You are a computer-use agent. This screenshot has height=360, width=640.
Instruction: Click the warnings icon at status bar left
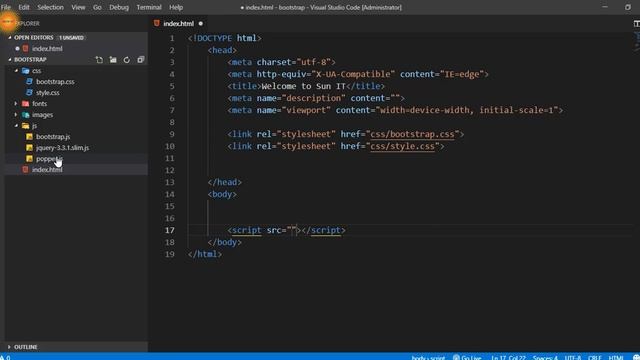[2, 357]
